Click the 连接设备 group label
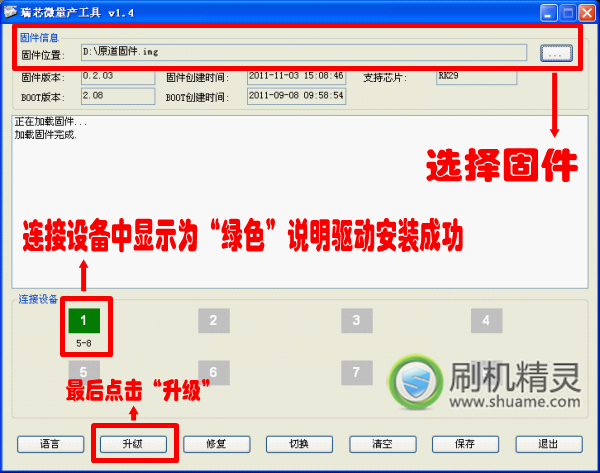This screenshot has width=600, height=473. pos(38,299)
